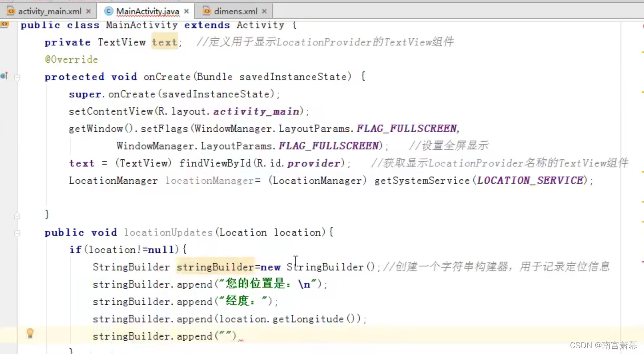Click the setContentView call
This screenshot has width=644, height=354.
[x=111, y=111]
